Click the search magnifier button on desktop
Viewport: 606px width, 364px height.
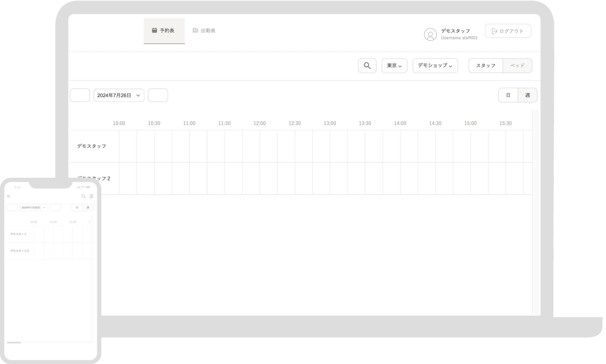tap(367, 66)
